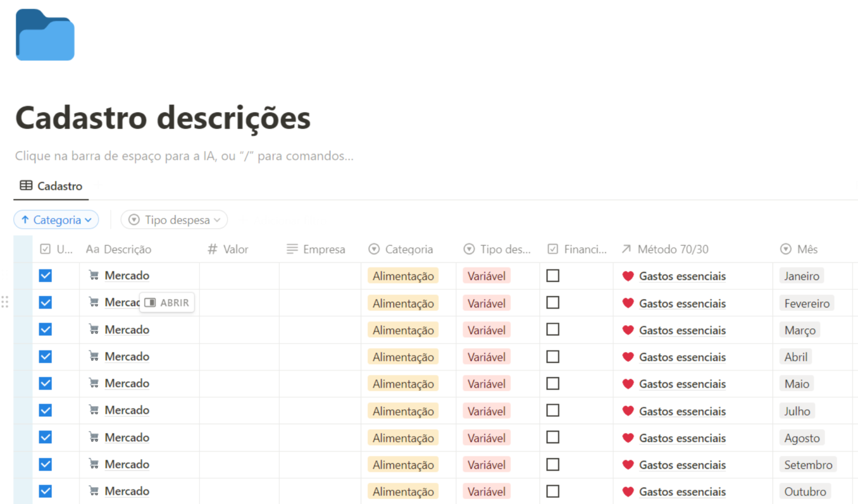Click the Alimentação tag in Abril row

[x=403, y=357]
